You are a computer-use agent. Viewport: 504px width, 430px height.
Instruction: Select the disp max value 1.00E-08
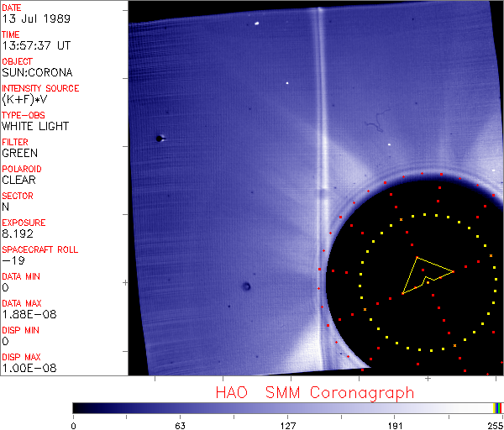(x=29, y=369)
